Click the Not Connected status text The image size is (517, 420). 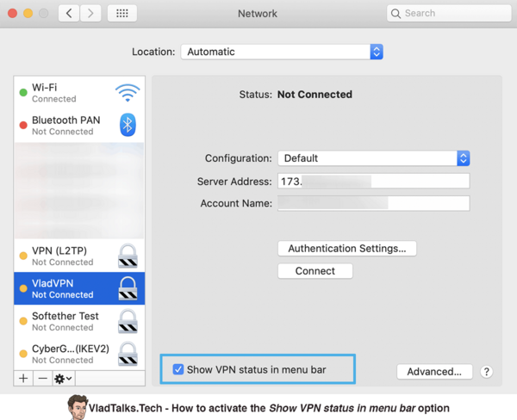click(315, 95)
